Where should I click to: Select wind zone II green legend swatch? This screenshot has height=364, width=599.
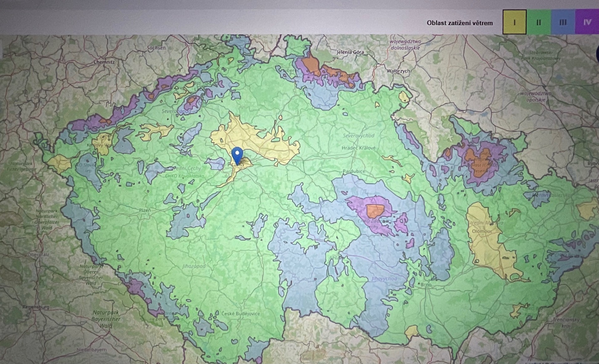coord(538,22)
